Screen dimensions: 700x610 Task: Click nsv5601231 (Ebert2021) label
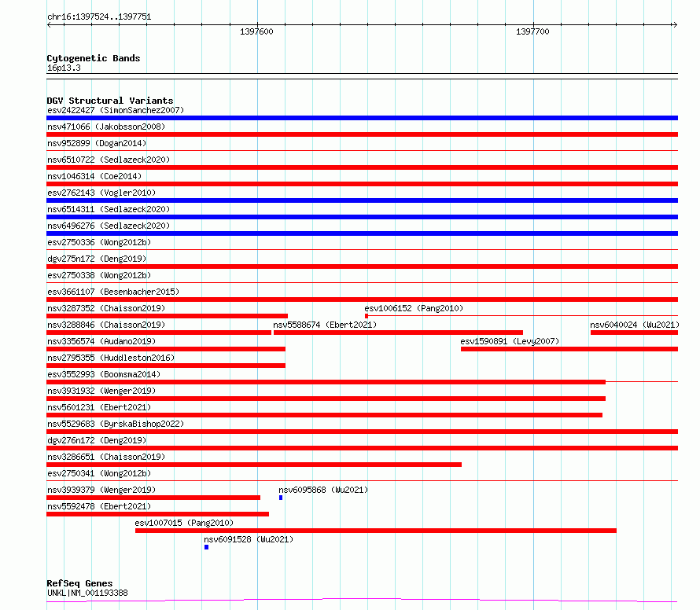[99, 407]
